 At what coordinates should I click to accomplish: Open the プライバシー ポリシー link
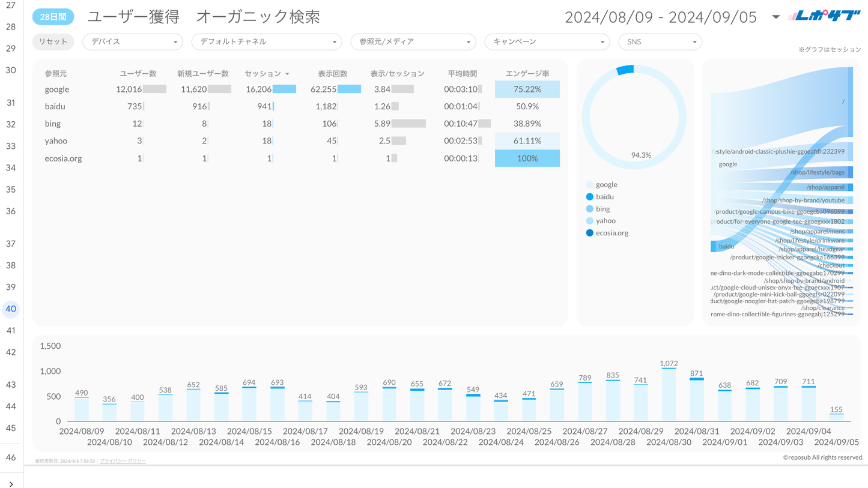[x=123, y=461]
